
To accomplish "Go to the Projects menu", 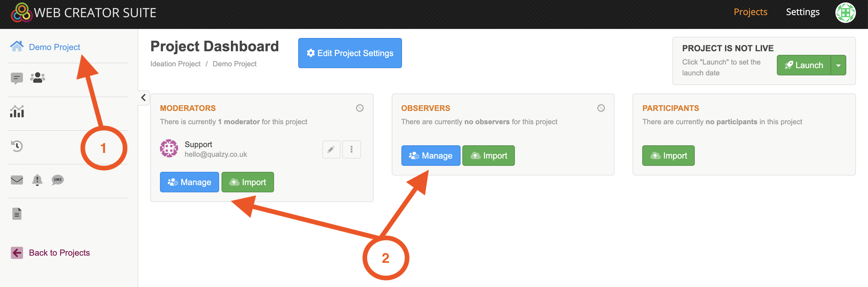I will click(750, 12).
